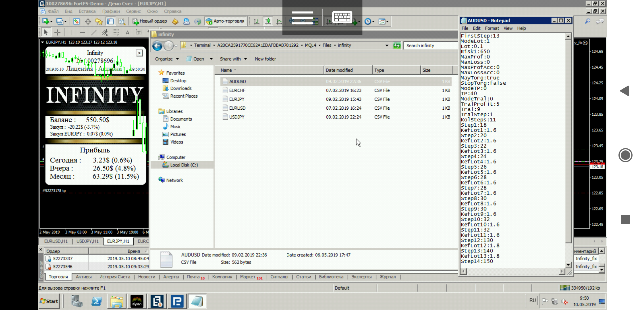Open the MetaEditor yellow book icon

[x=175, y=21]
